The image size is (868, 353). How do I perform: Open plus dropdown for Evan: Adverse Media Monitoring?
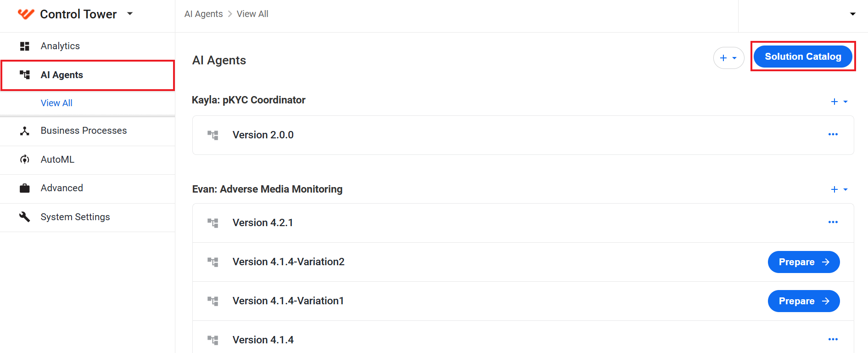(x=839, y=189)
